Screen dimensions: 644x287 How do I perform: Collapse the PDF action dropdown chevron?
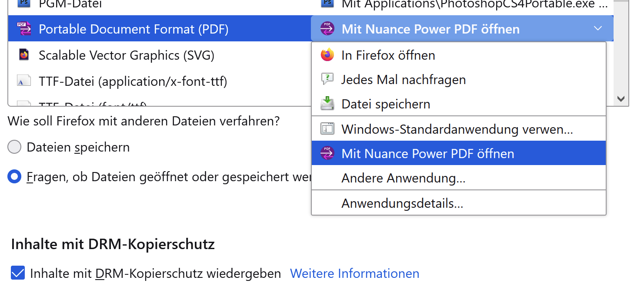pos(598,29)
